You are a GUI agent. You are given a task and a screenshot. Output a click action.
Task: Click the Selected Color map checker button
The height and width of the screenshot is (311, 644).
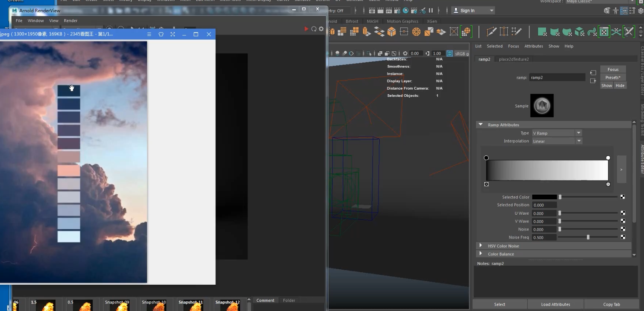(623, 197)
